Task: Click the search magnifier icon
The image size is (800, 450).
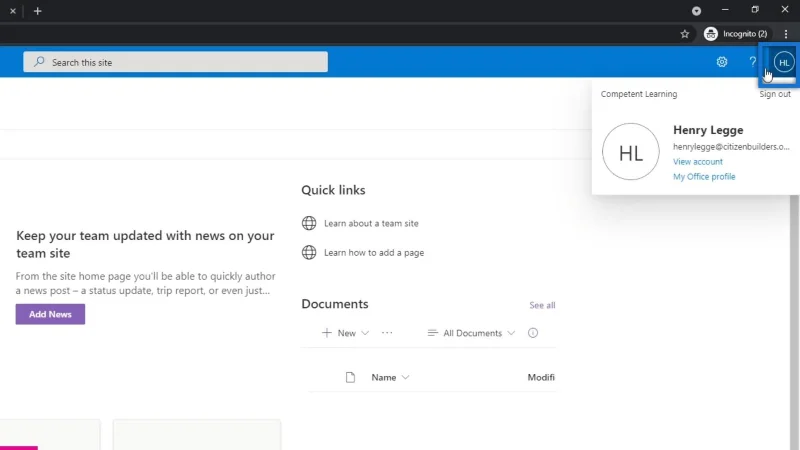Action: coord(39,62)
